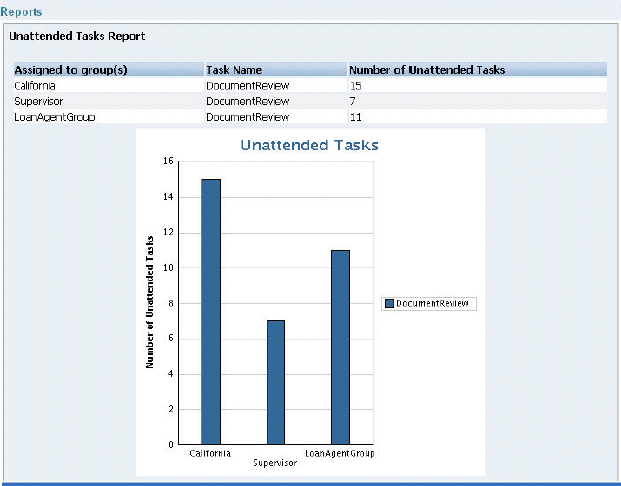Click the value 11 in the table
621x486 pixels.
click(355, 117)
